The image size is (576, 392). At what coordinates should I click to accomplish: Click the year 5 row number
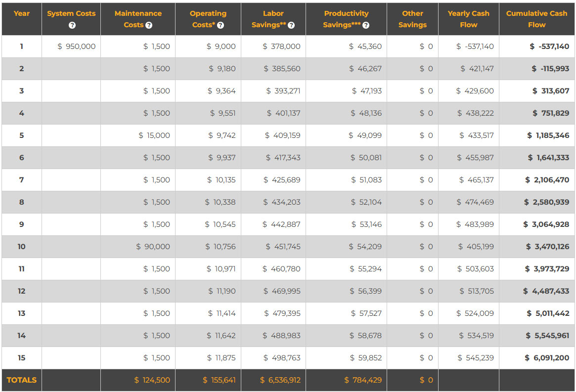click(22, 135)
